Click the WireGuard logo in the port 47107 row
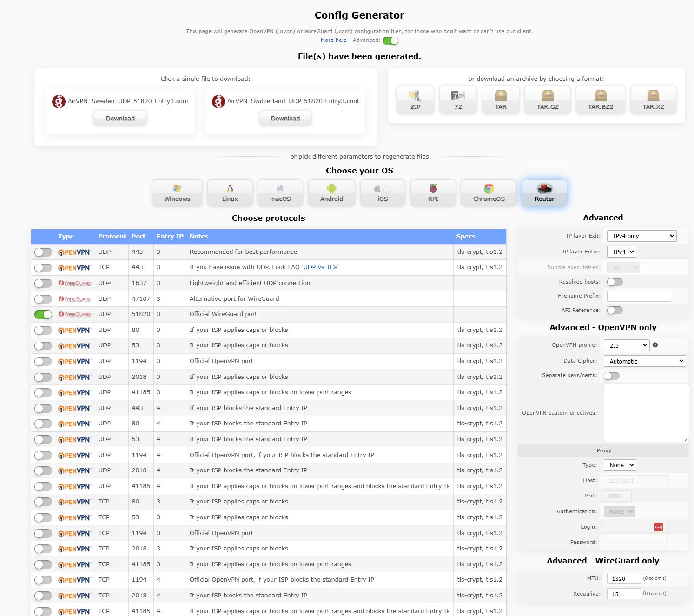 point(75,299)
